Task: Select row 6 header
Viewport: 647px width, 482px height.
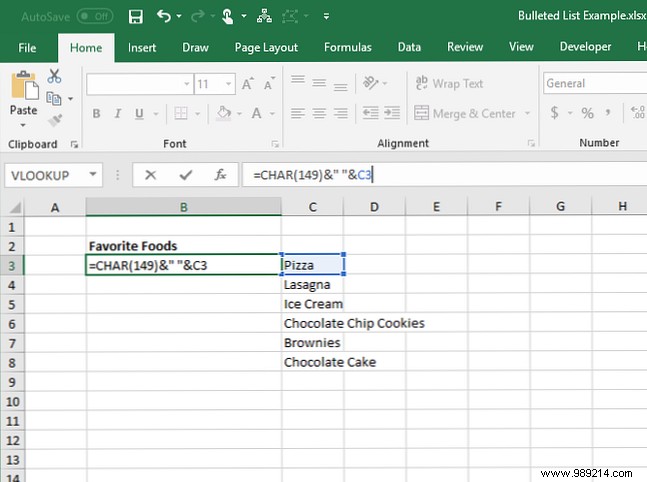Action: [12, 324]
